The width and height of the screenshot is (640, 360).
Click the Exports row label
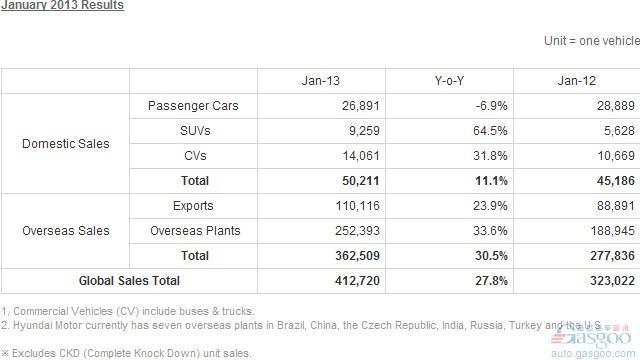tap(193, 206)
